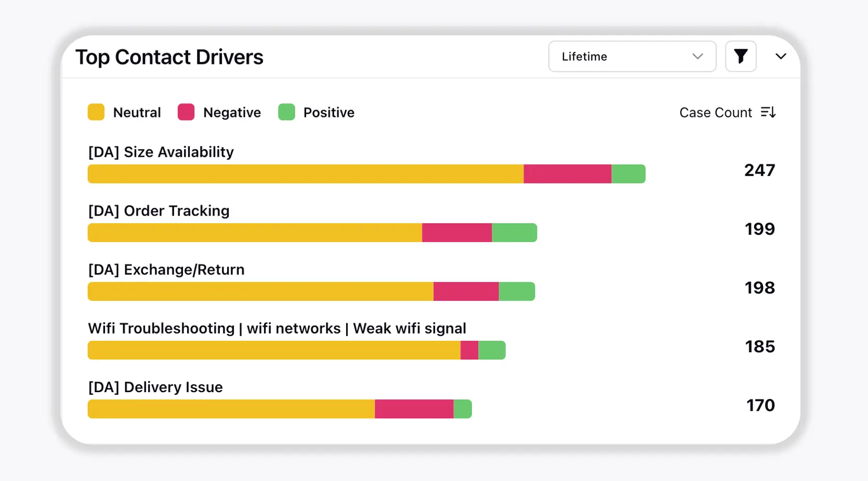868x481 pixels.
Task: Open the Lifetime time range dropdown
Action: click(632, 57)
